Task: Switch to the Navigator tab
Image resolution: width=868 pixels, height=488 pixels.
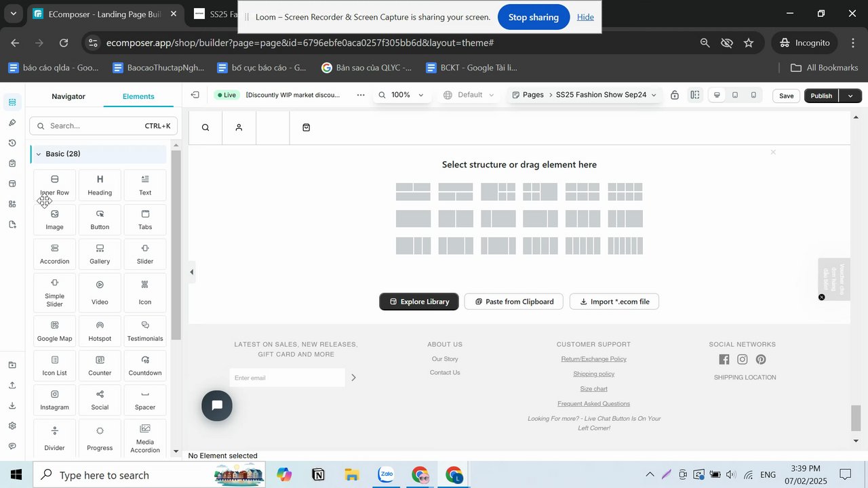Action: 68,96
